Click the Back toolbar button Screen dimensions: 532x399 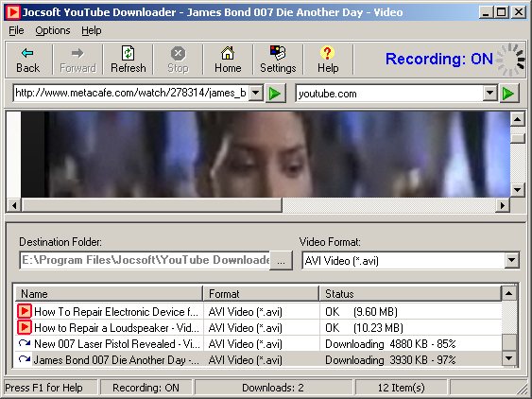[x=27, y=60]
